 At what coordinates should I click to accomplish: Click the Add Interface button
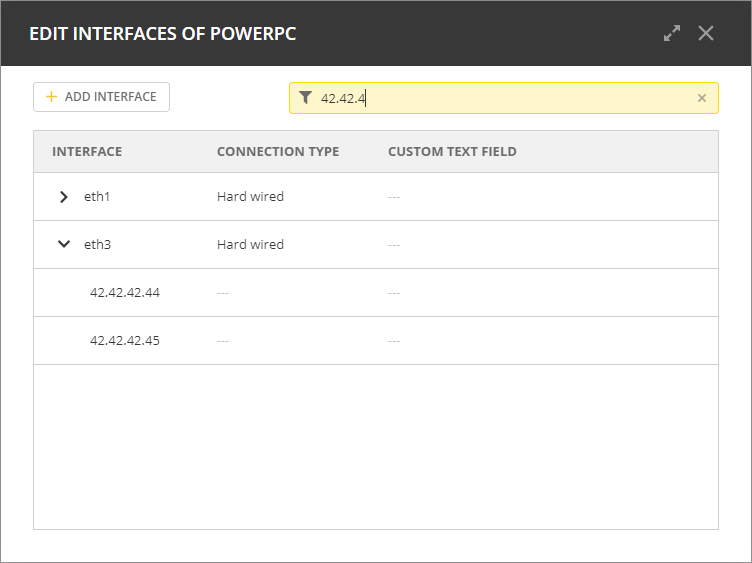click(x=101, y=97)
